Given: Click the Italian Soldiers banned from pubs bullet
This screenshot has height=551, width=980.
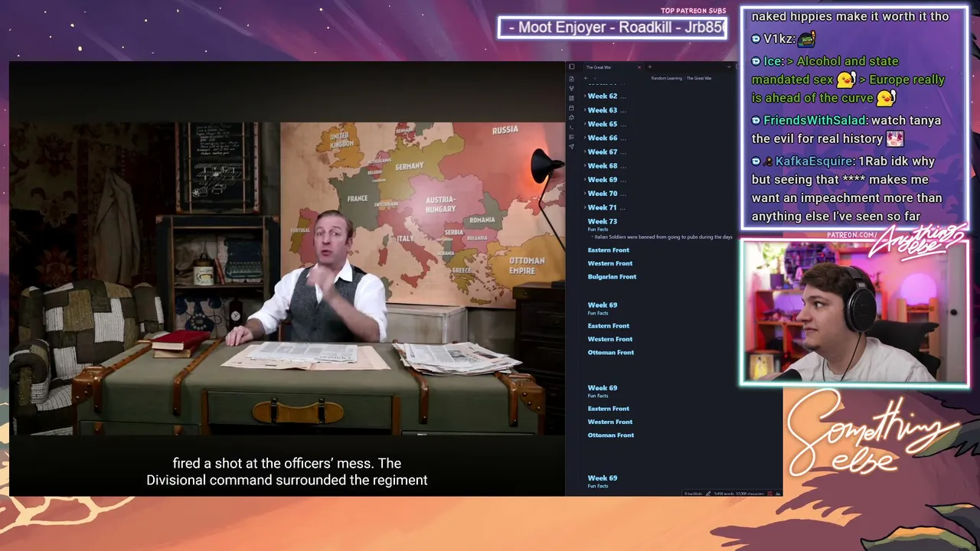Looking at the screenshot, I should click(x=663, y=237).
